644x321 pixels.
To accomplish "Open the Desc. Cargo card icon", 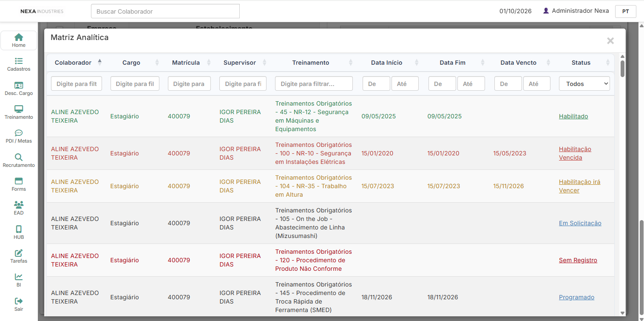I will (19, 85).
